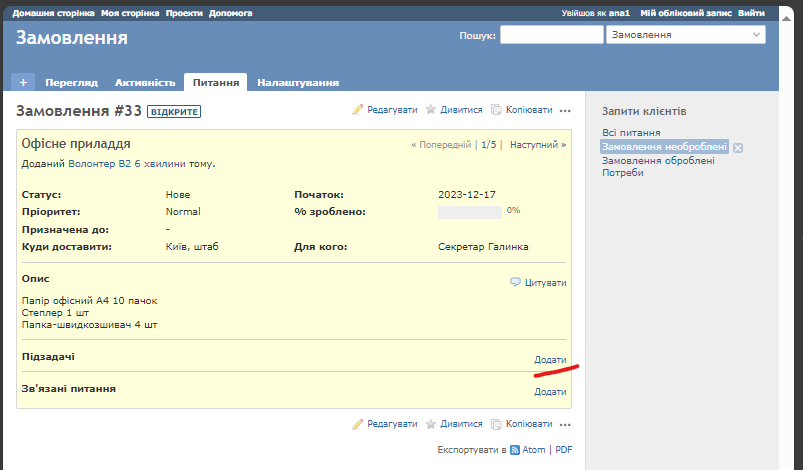
Task: Click the '% зроблено' progress bar
Action: [x=470, y=212]
